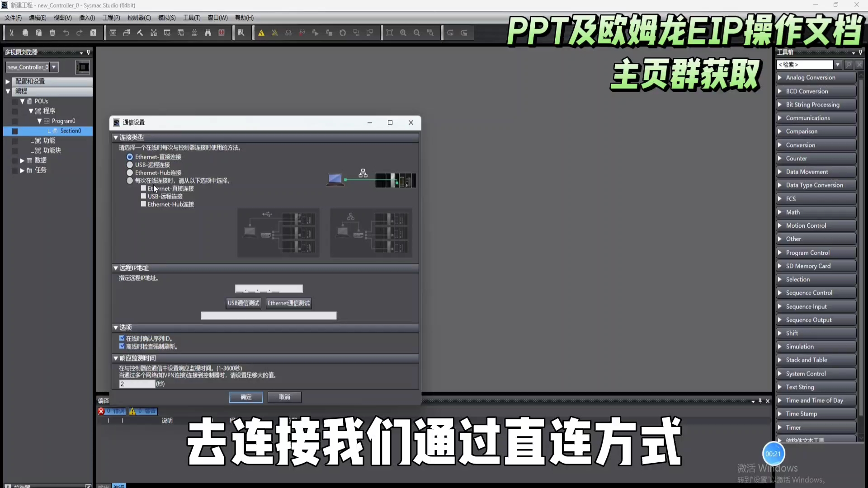This screenshot has height=488, width=868.
Task: Pin the build output panel
Action: coord(760,401)
